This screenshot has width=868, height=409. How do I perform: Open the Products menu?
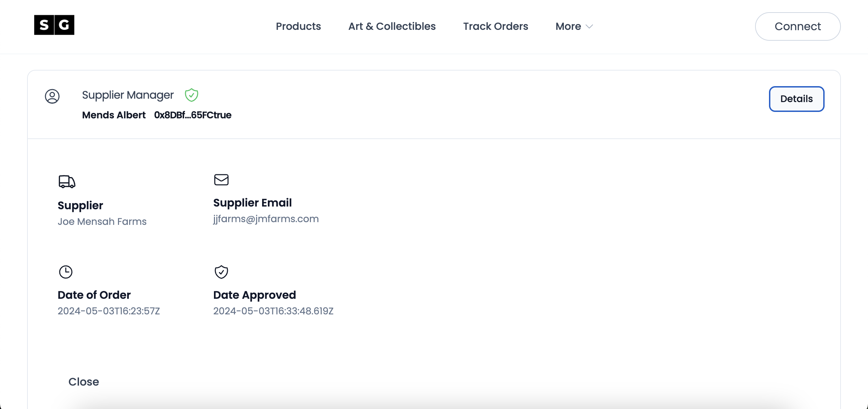click(x=298, y=26)
